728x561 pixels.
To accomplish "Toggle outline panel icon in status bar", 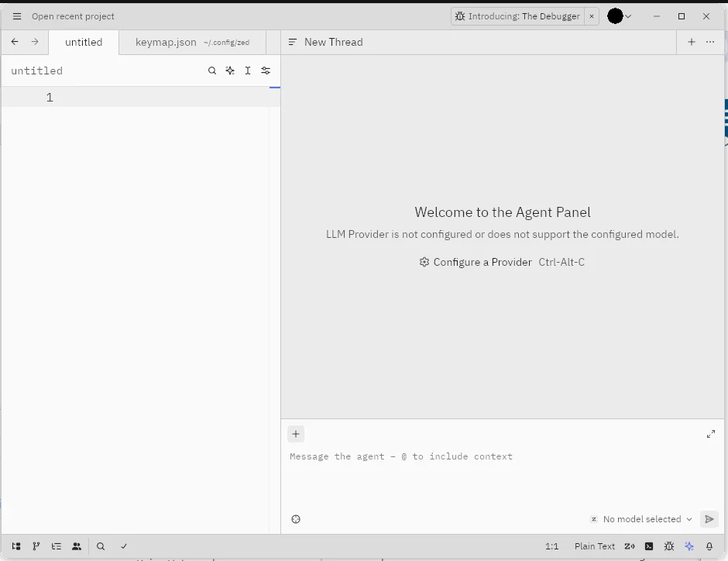I will click(57, 546).
